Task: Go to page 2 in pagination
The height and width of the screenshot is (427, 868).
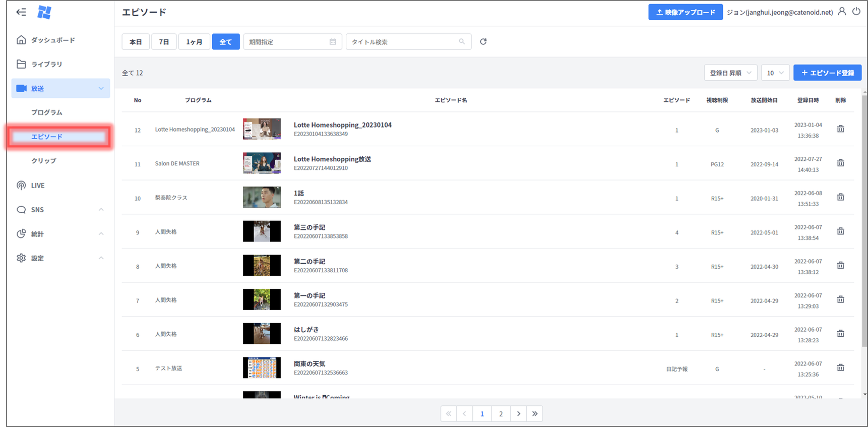Action: pos(501,414)
